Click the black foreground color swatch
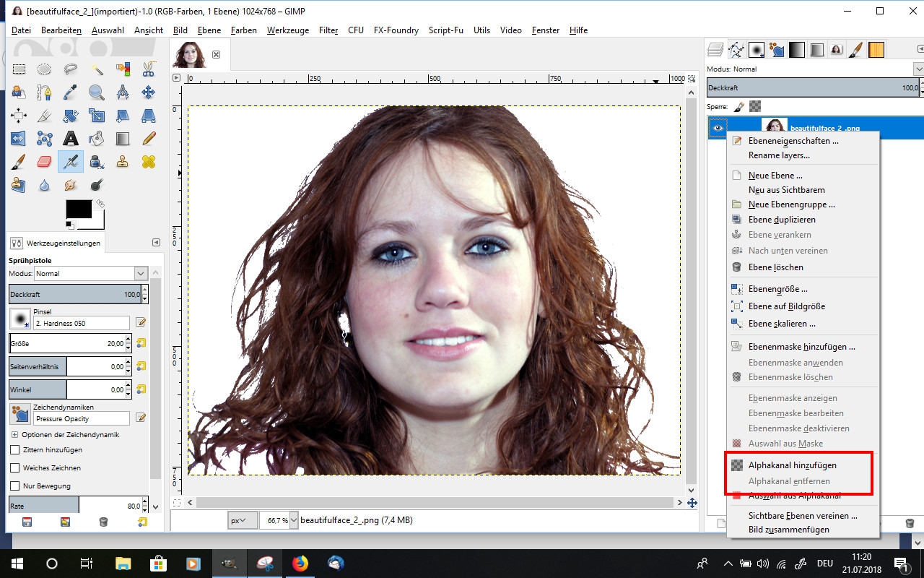 77,210
